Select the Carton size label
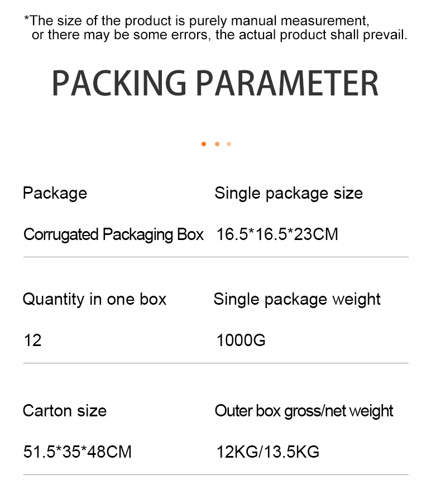The width and height of the screenshot is (441, 504). coord(64,411)
